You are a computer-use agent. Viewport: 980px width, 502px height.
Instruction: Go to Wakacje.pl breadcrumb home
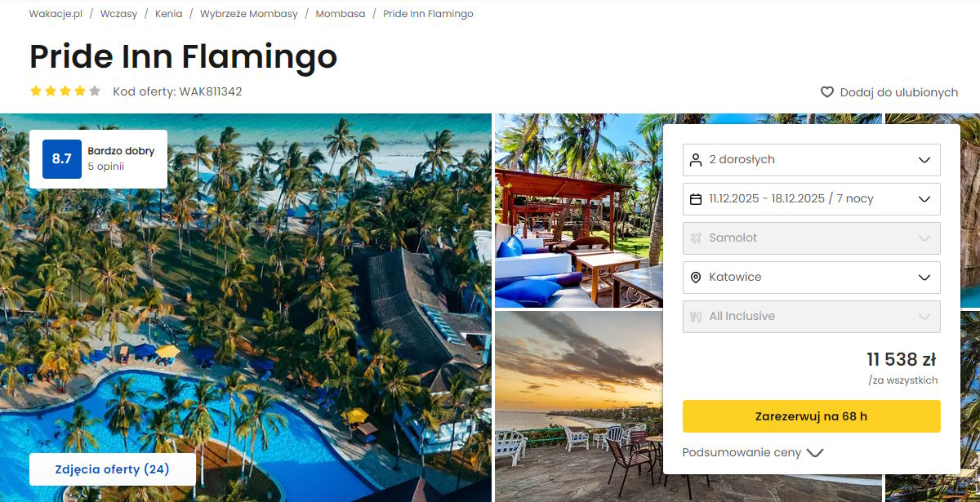56,14
